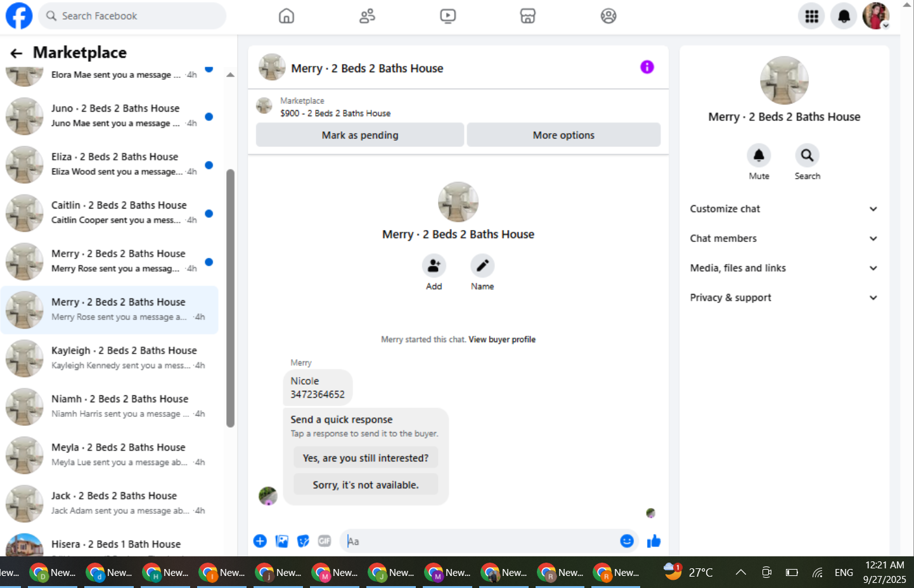This screenshot has width=914, height=588.
Task: Mark listing as pending
Action: (360, 135)
